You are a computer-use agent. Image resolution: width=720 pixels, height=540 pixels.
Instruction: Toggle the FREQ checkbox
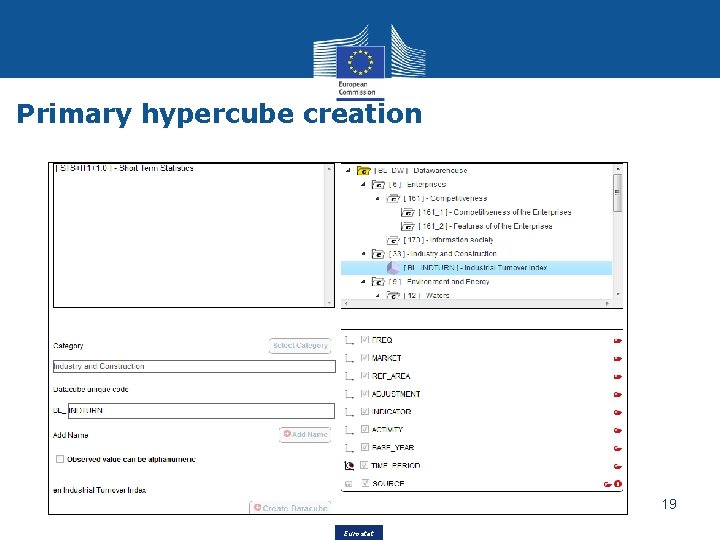coord(365,339)
